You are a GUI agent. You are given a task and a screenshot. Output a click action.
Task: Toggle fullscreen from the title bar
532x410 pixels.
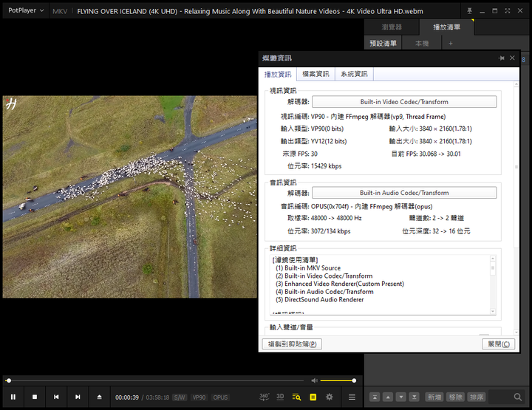[x=507, y=11]
